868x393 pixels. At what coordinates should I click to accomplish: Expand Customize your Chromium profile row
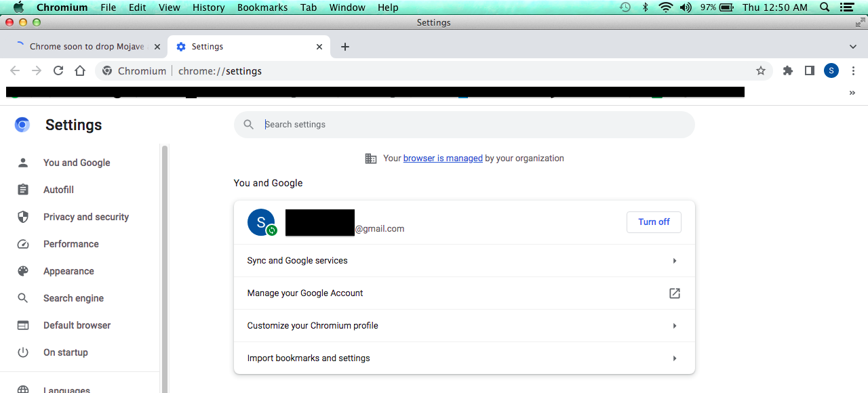pyautogui.click(x=465, y=326)
